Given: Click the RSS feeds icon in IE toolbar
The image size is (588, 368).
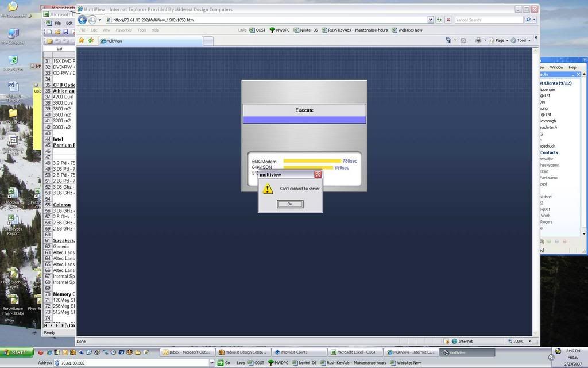Looking at the screenshot, I should point(463,40).
